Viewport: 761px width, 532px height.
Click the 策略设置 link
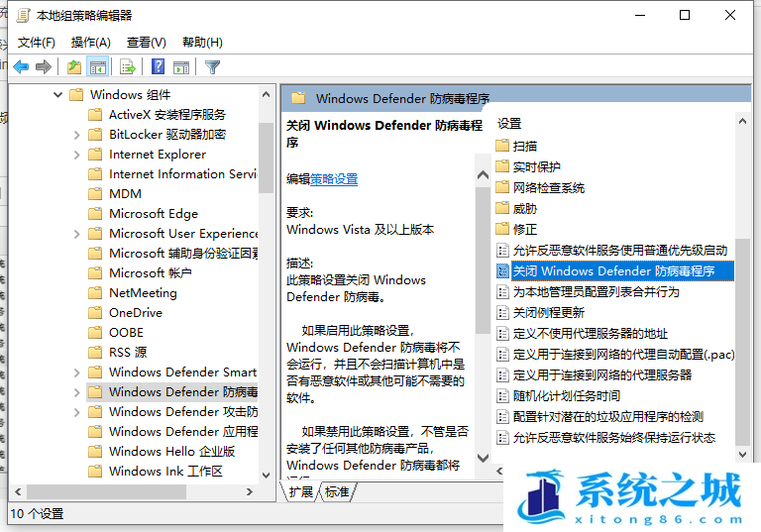[x=334, y=179]
